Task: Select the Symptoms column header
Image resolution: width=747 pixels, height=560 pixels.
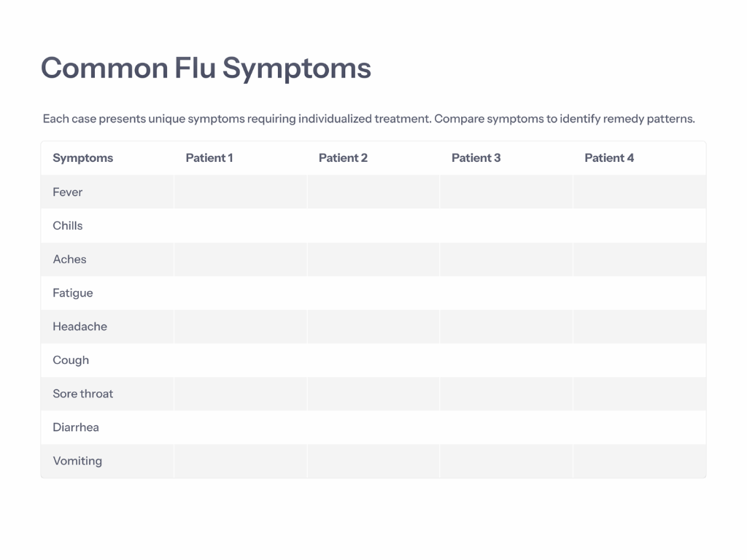Action: click(x=83, y=158)
